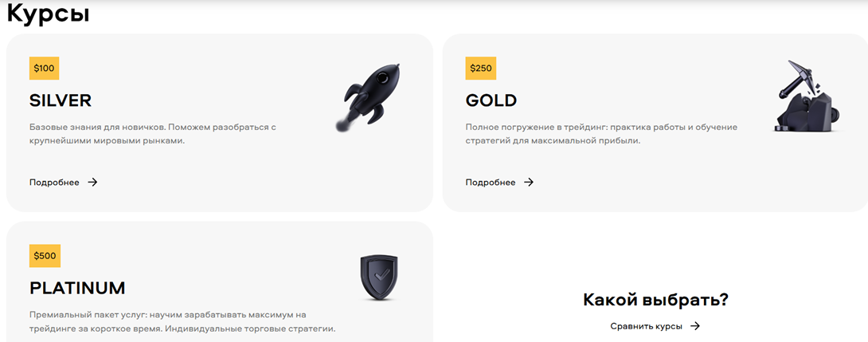Select the SILVER course title
The height and width of the screenshot is (342, 868).
pyautogui.click(x=61, y=100)
